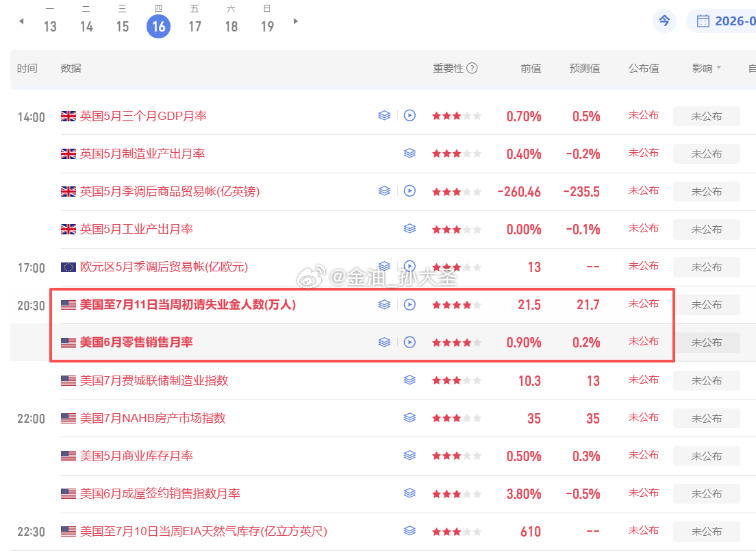The height and width of the screenshot is (553, 756).
Task: Click UK flag beside 英国5月三个月GDP月率
Action: pyautogui.click(x=68, y=116)
